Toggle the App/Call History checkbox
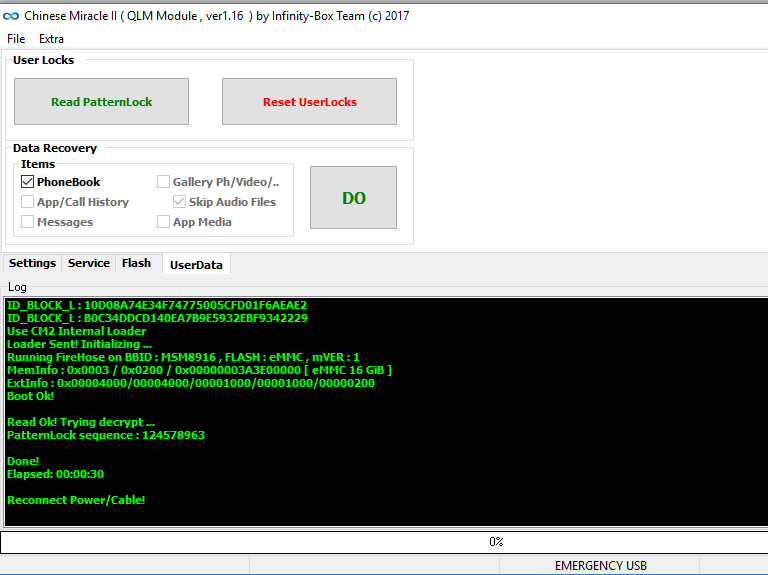 tap(27, 202)
